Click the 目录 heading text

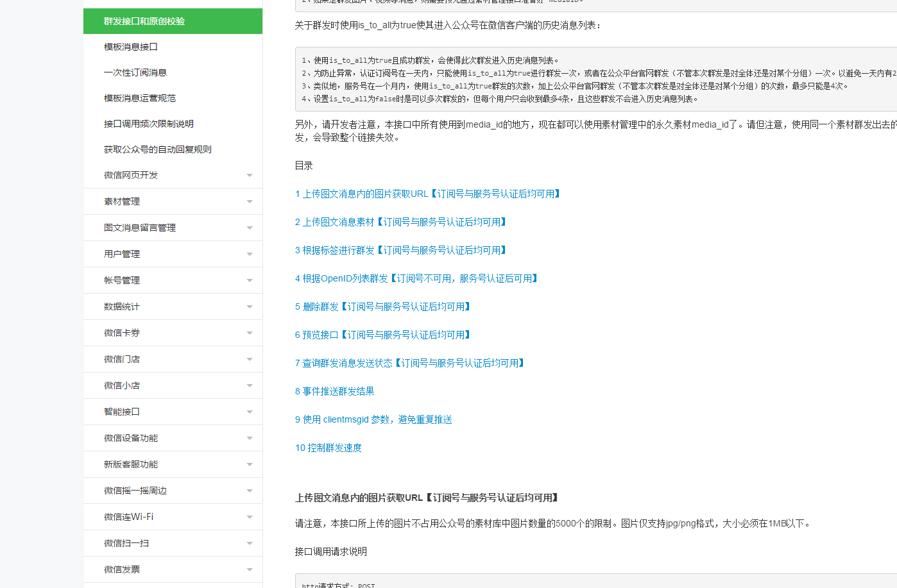(x=303, y=165)
